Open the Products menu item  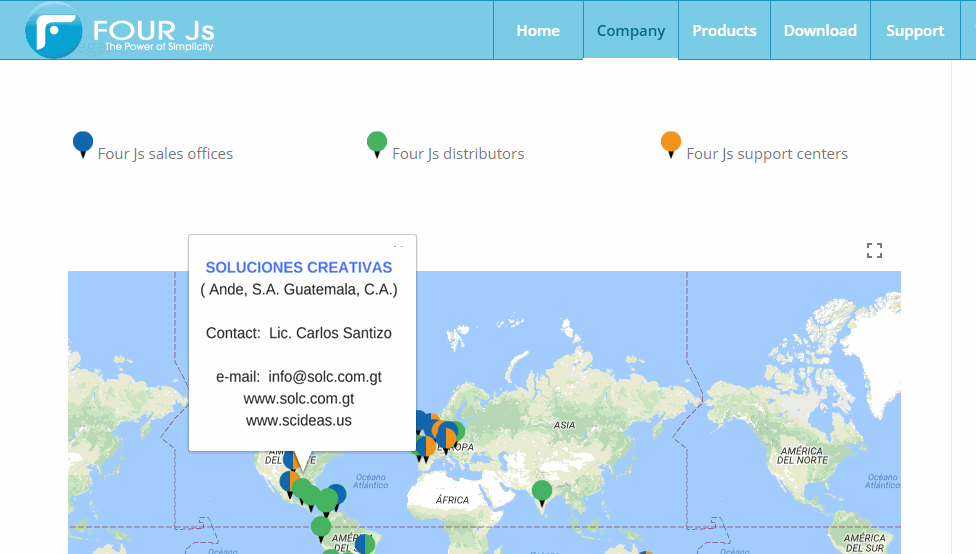point(725,31)
